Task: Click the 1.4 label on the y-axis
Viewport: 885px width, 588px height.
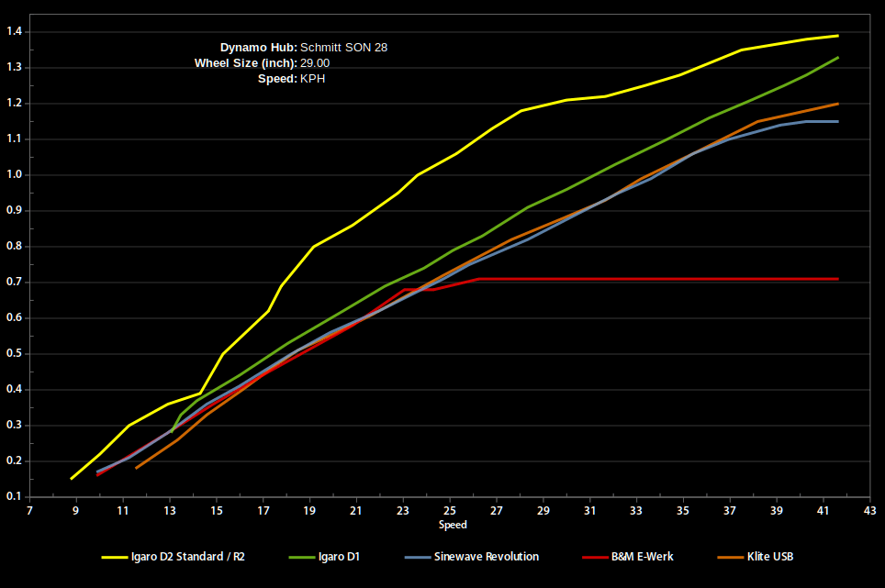Action: [x=14, y=32]
